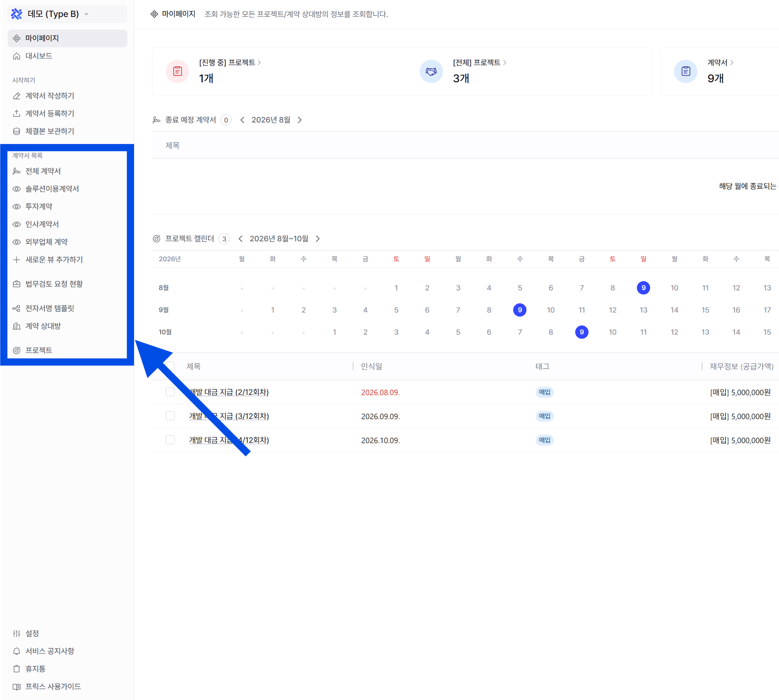
Task: Open the [진행 중] 프로젝트 link
Action: pos(230,62)
